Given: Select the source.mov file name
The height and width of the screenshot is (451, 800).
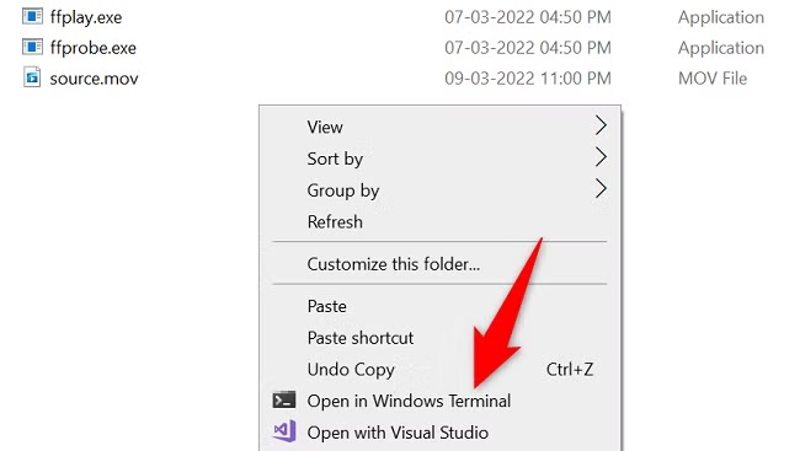Looking at the screenshot, I should pos(94,78).
